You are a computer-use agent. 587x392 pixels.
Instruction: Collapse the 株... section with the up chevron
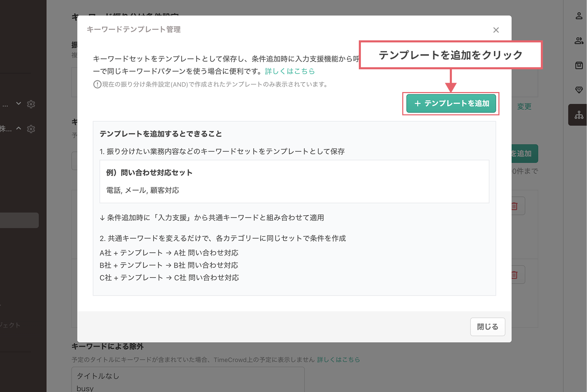19,128
